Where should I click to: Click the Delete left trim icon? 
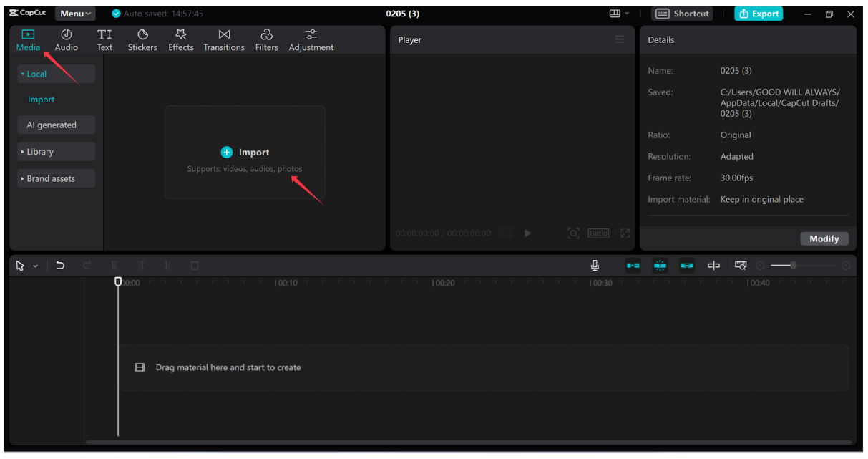click(x=141, y=266)
